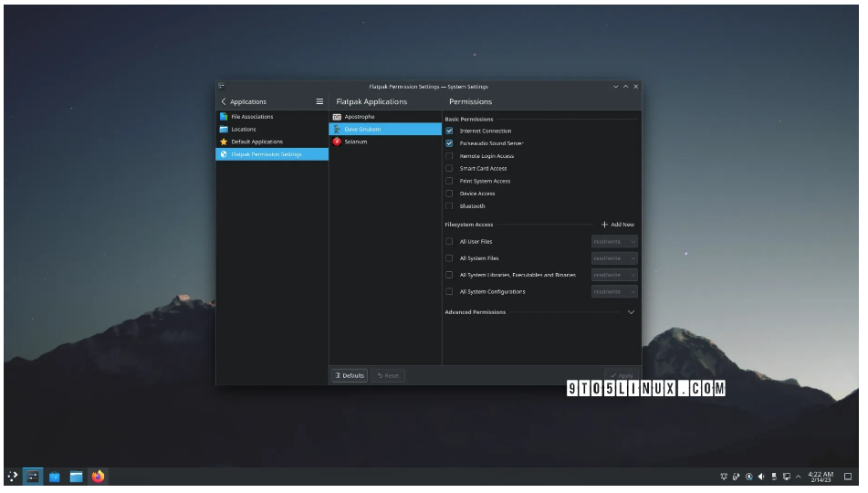Open read/write dropdown for All System Configurations
868x493 pixels.
click(x=614, y=291)
